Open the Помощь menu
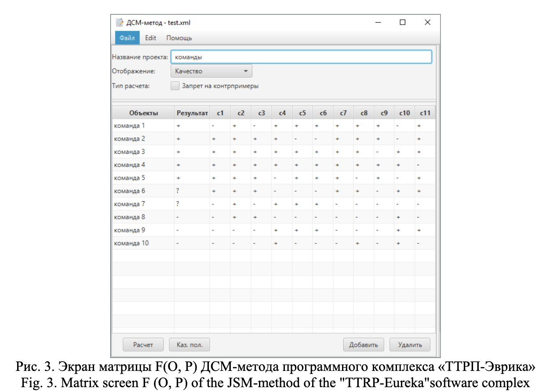Image resolution: width=539 pixels, height=392 pixels. pos(179,38)
